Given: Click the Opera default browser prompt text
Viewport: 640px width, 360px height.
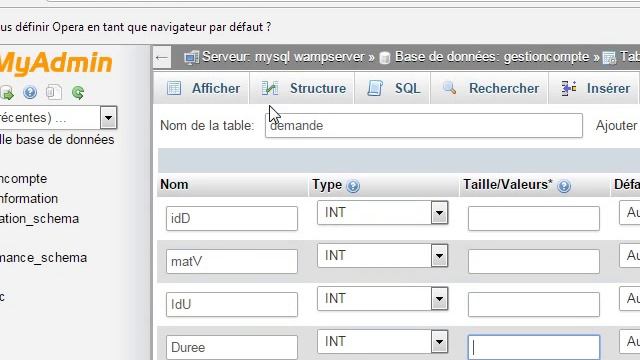Looking at the screenshot, I should [x=135, y=27].
